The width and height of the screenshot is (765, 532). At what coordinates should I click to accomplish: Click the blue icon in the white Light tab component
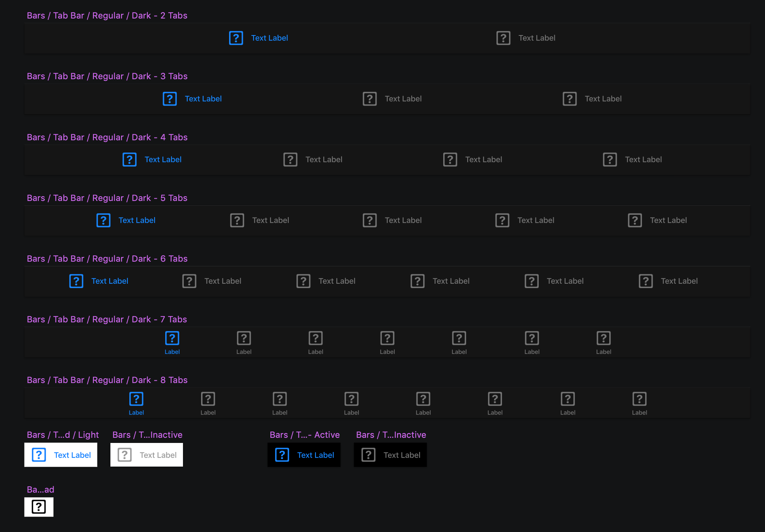click(x=39, y=455)
